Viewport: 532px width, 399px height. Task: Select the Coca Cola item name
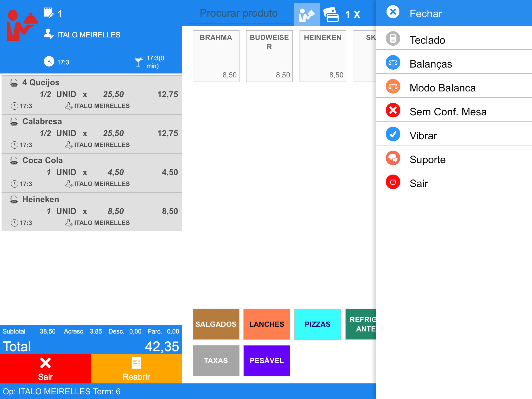(43, 160)
